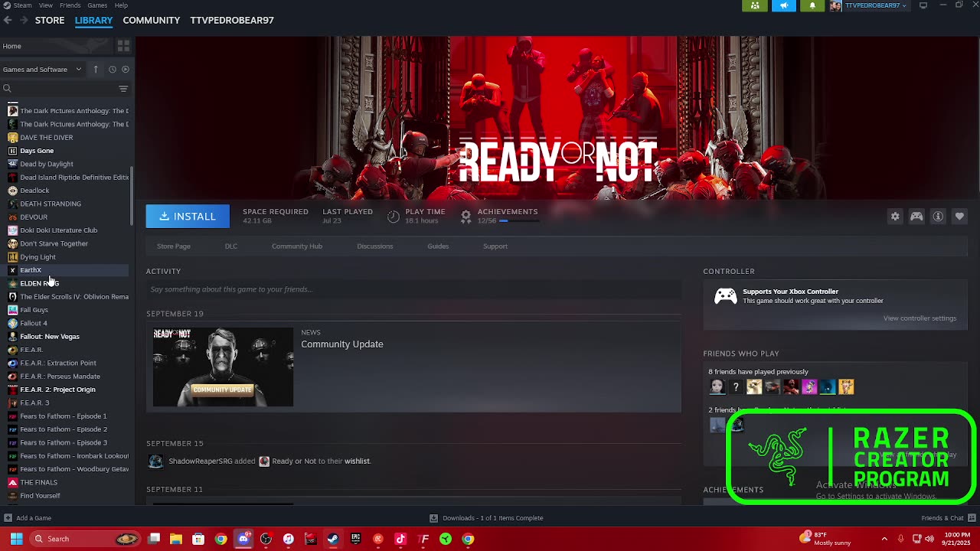
Task: Open Steam taskbar icon
Action: [x=333, y=539]
